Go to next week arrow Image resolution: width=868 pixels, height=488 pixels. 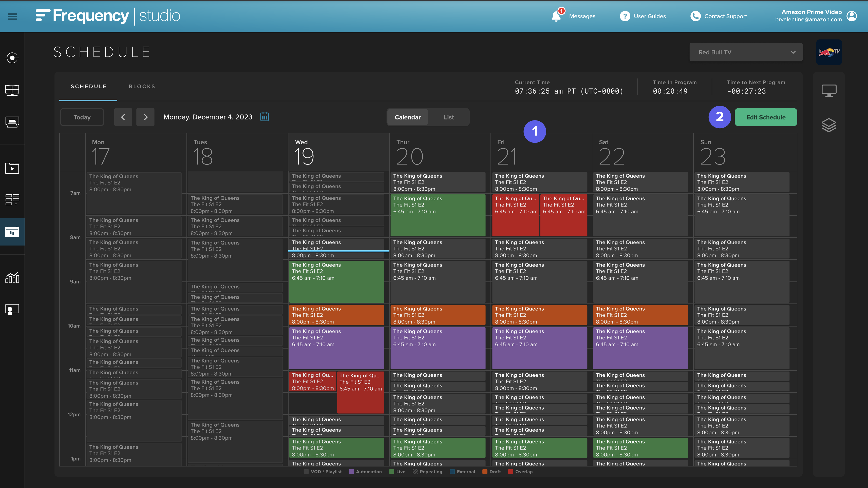(146, 117)
